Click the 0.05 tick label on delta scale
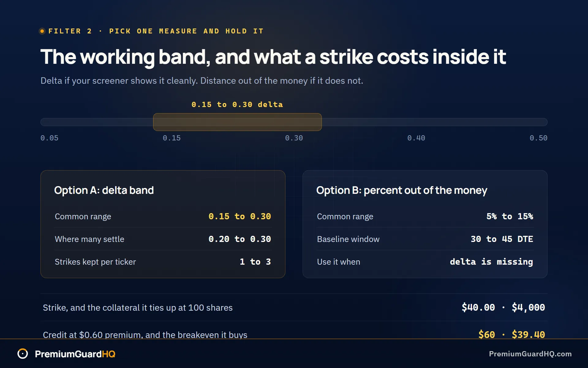Image resolution: width=588 pixels, height=368 pixels. 49,138
